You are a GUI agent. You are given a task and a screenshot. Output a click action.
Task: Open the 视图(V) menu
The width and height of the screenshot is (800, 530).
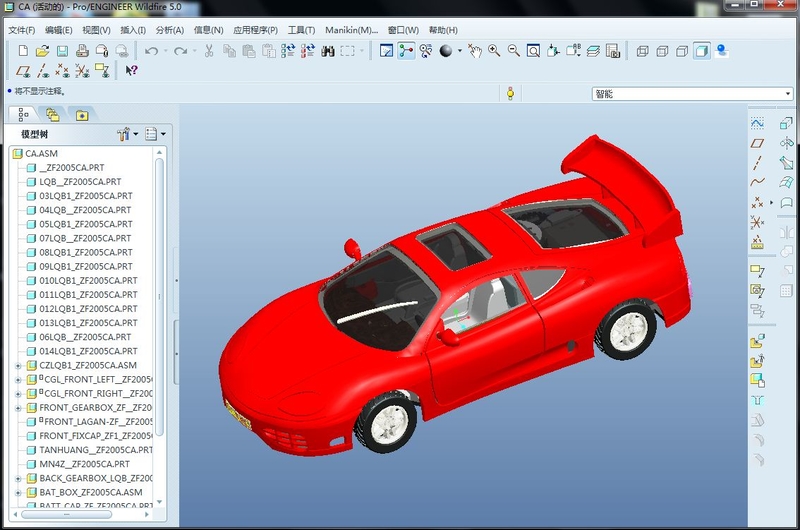click(x=96, y=30)
